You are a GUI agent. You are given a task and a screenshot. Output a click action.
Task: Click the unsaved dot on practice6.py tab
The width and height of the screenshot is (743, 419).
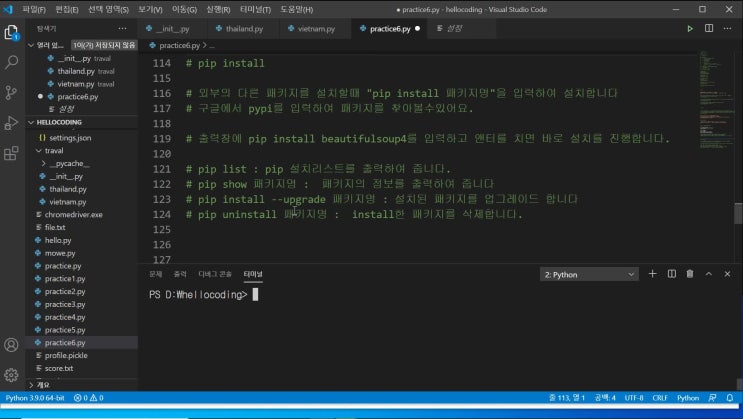(417, 28)
